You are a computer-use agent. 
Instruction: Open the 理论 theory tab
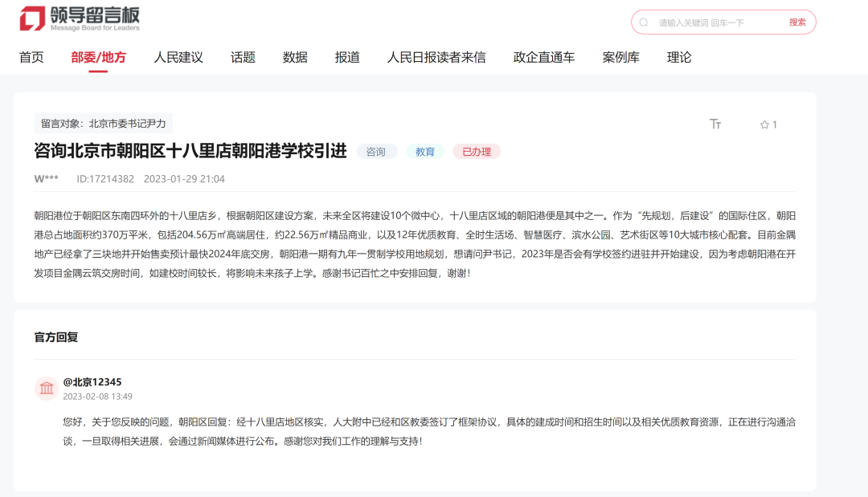click(x=679, y=58)
